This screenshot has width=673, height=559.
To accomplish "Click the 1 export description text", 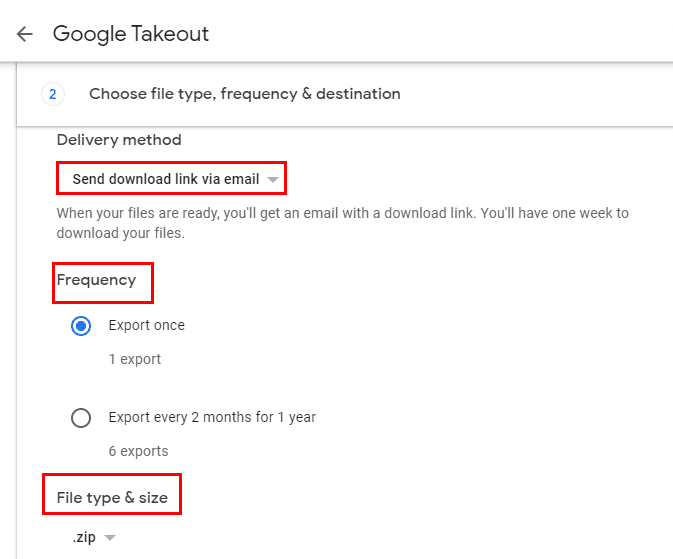I will [x=135, y=359].
